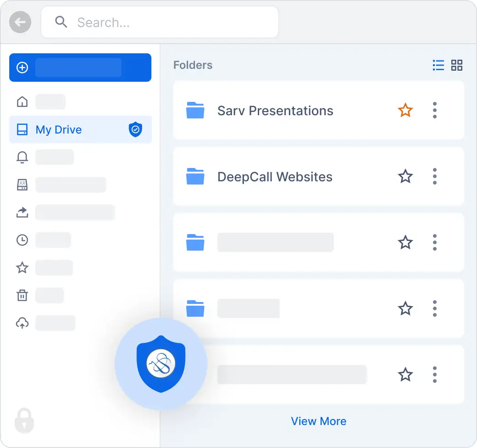
Task: Open the options menu of the last folder
Action: (x=434, y=375)
